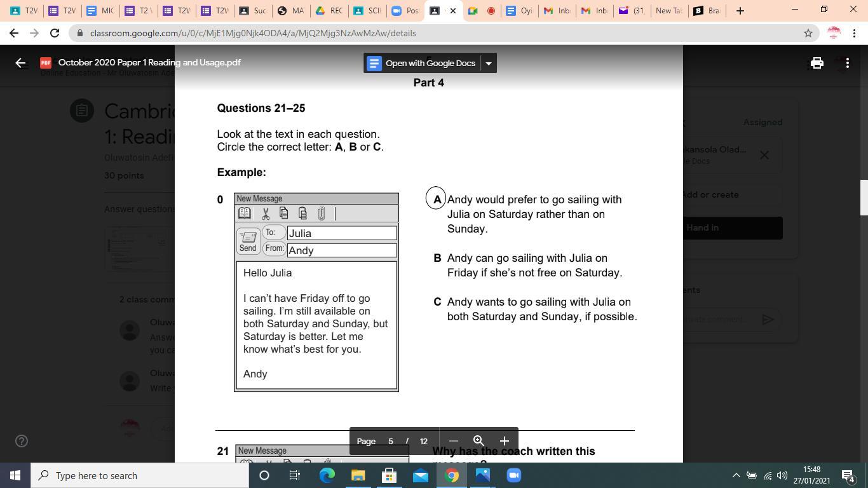
Task: Open Task View on the taskbar
Action: pos(295,475)
